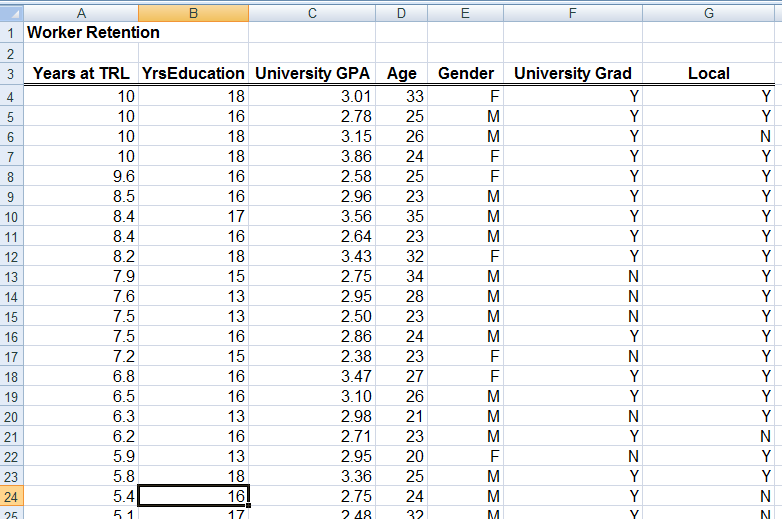
Task: Select column C header
Action: (x=312, y=13)
